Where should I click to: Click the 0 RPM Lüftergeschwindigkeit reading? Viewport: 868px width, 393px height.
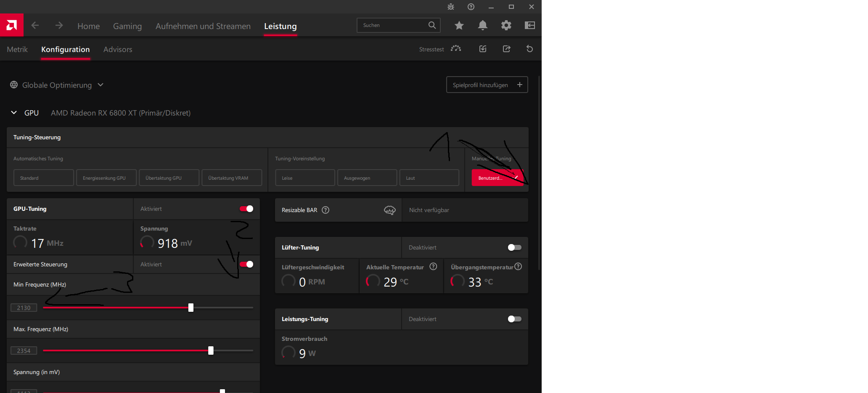[x=312, y=282]
